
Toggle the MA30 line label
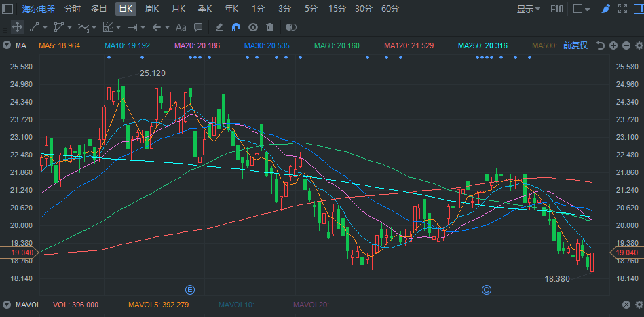[267, 45]
